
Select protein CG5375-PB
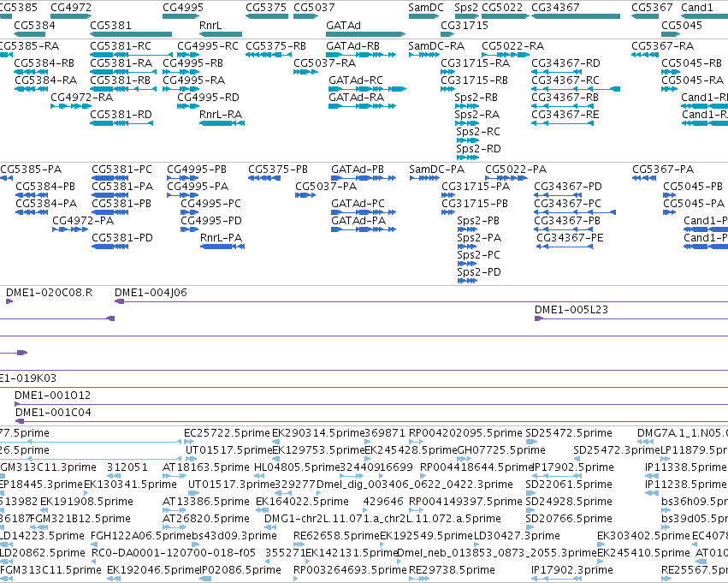click(278, 170)
